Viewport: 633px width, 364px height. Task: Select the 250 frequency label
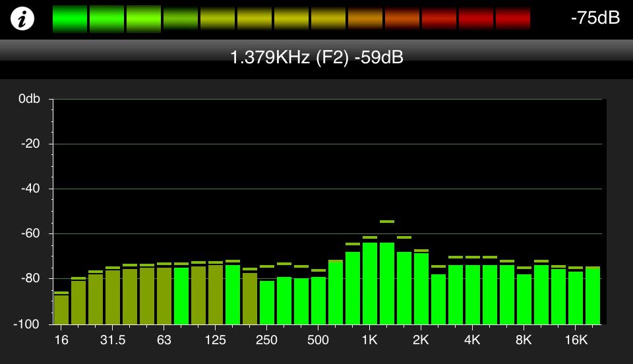pyautogui.click(x=266, y=340)
